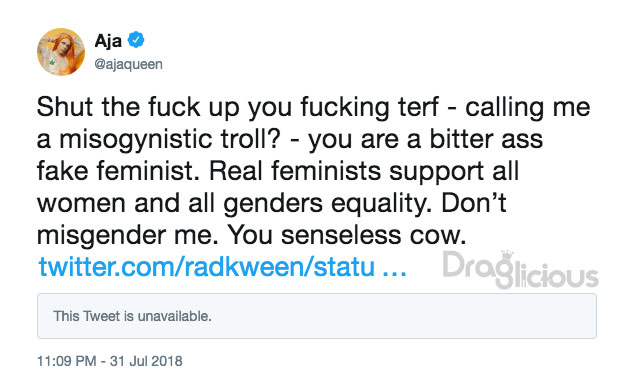Click the 31 Jul 2018 date
The image size is (635, 382).
146,361
